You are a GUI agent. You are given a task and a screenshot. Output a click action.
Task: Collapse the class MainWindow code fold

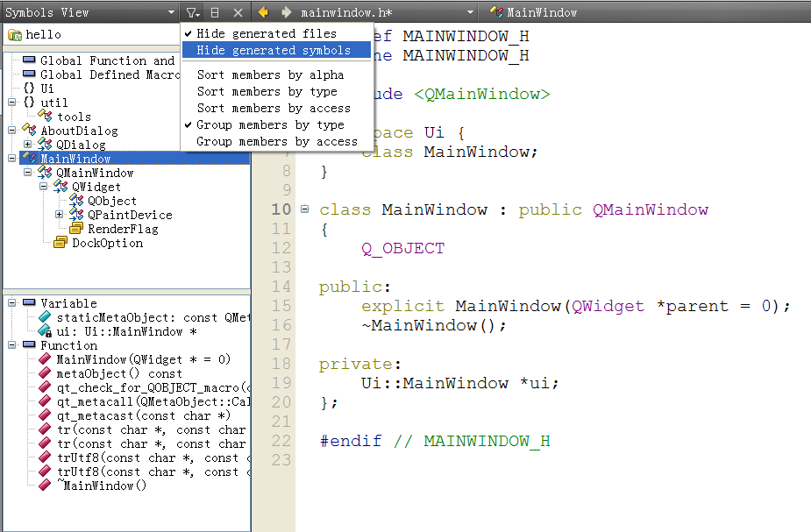[x=304, y=209]
